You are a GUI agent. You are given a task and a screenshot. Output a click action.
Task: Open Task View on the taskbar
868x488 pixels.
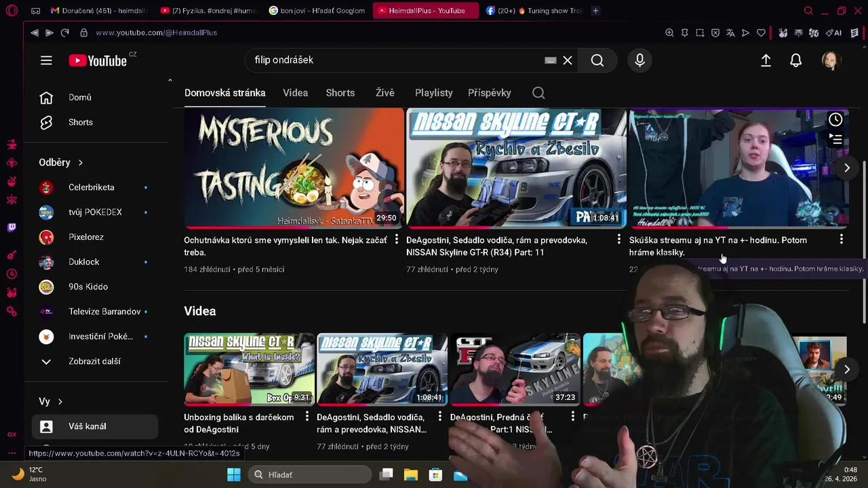point(387,474)
